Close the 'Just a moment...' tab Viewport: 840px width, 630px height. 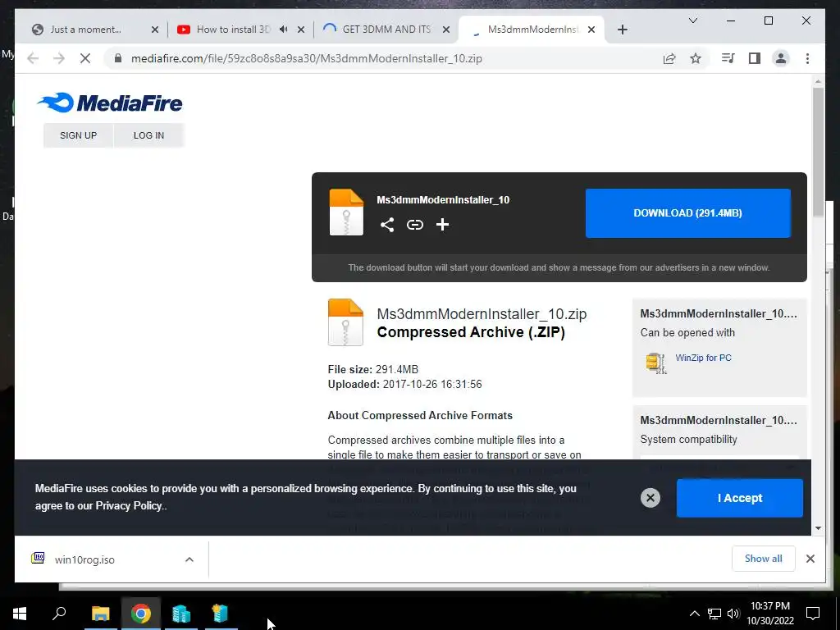tap(155, 30)
